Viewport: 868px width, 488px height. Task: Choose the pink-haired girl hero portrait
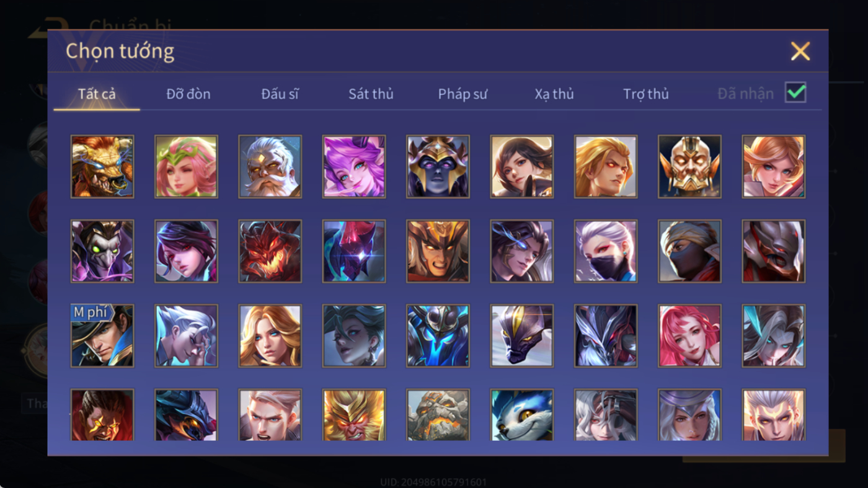689,335
